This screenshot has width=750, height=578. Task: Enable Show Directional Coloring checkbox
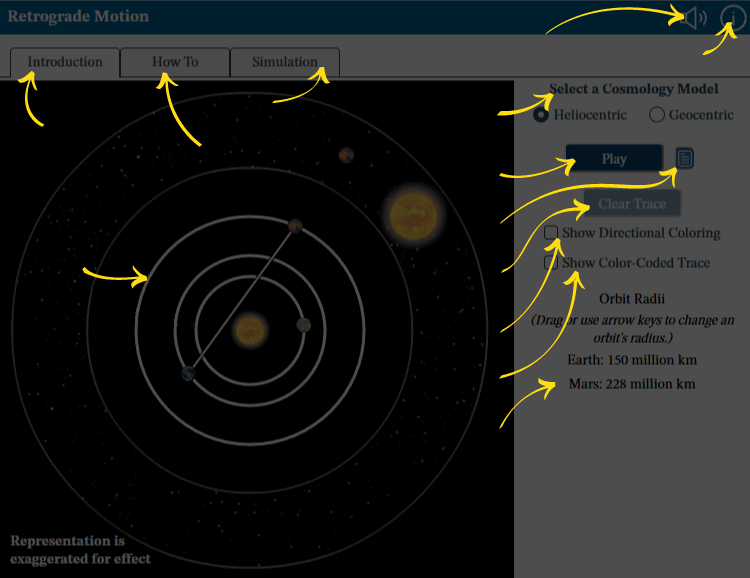551,233
